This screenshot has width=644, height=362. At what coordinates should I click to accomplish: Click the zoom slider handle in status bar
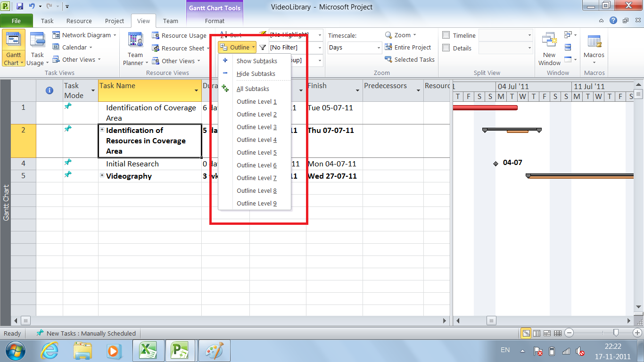tap(616, 333)
